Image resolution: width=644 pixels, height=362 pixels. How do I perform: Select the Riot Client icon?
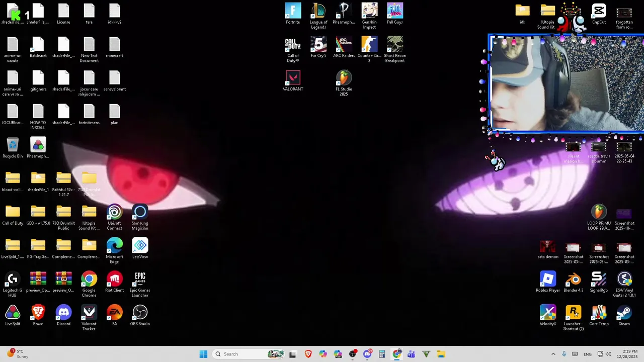114,282
